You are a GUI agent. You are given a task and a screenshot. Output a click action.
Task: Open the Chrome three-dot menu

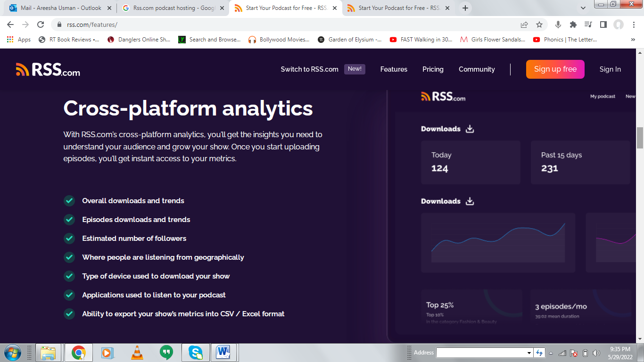pos(633,25)
